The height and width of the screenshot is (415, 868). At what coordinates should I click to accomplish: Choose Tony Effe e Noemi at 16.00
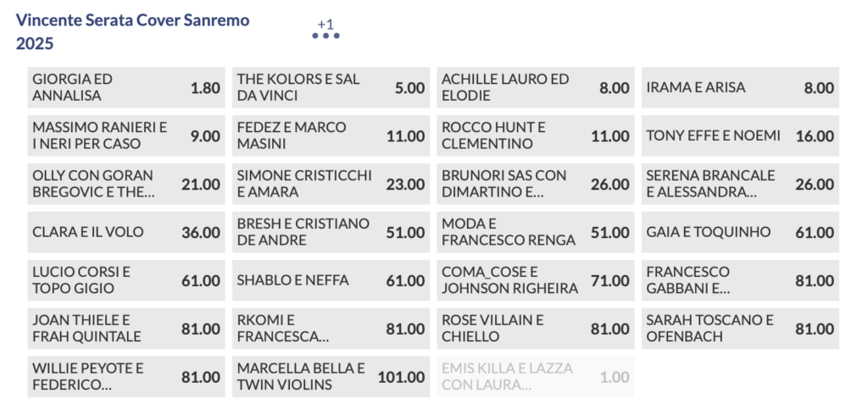(740, 136)
